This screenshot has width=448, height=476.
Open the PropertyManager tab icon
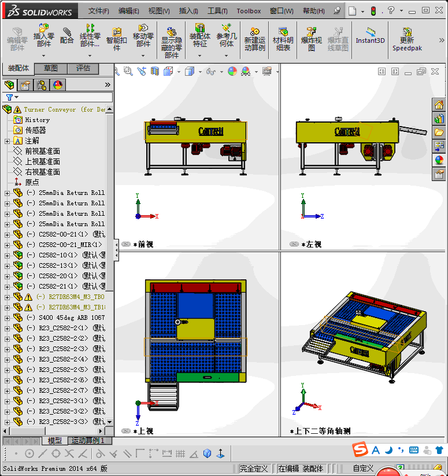click(x=25, y=84)
